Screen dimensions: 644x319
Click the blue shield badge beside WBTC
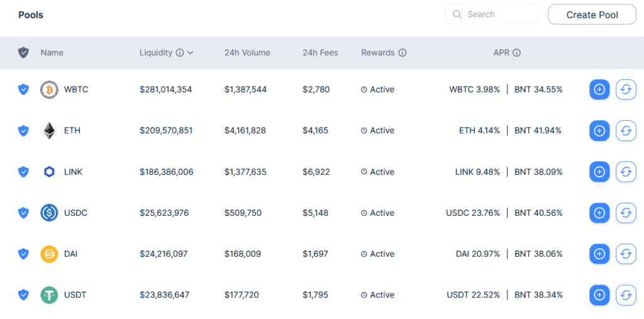[x=23, y=89]
